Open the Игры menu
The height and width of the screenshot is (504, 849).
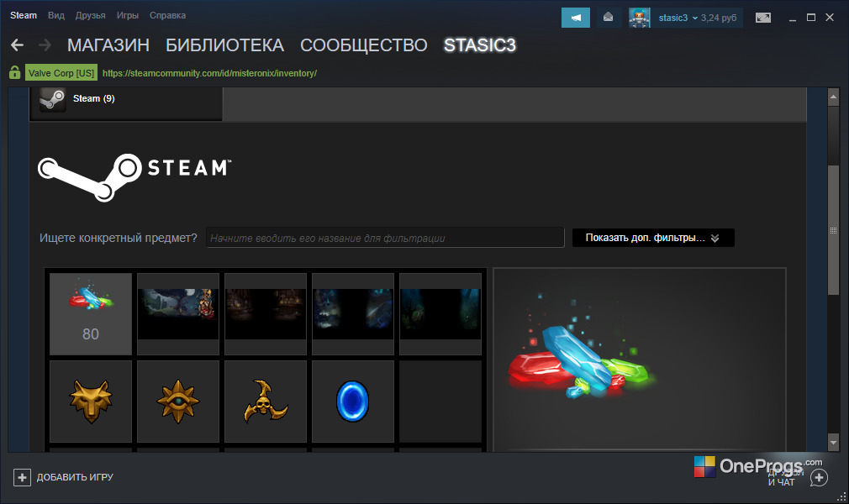click(x=128, y=16)
